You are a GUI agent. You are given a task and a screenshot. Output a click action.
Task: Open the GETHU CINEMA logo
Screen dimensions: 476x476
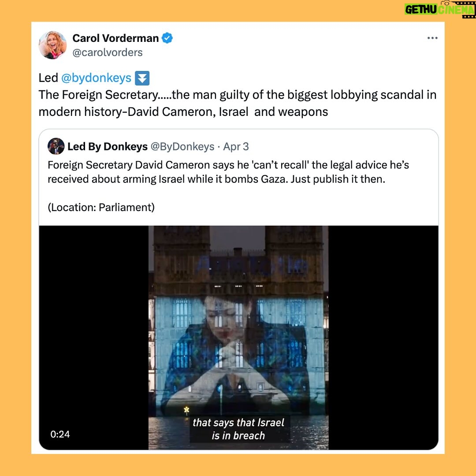click(x=439, y=9)
